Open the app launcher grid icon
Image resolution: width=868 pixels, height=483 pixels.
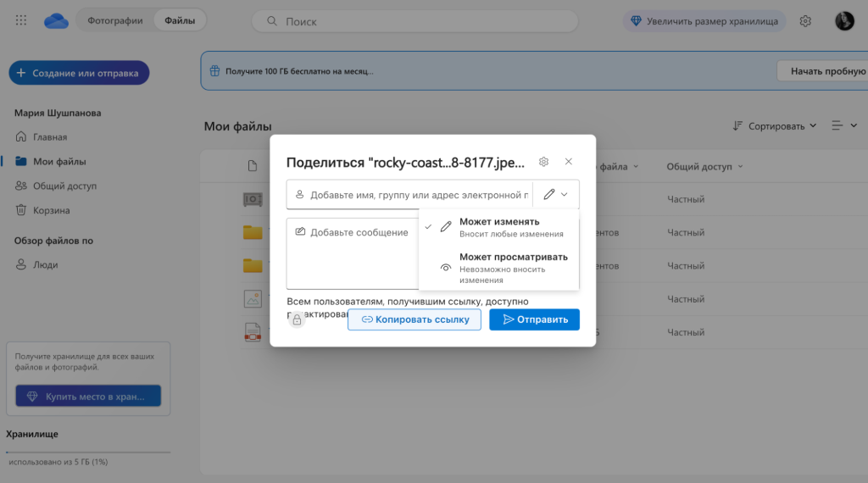[x=21, y=20]
